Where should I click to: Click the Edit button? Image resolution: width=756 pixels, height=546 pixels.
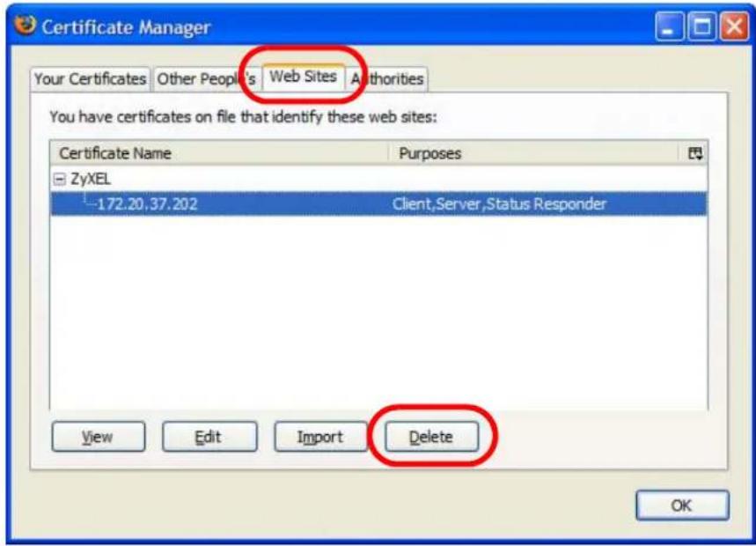point(209,437)
